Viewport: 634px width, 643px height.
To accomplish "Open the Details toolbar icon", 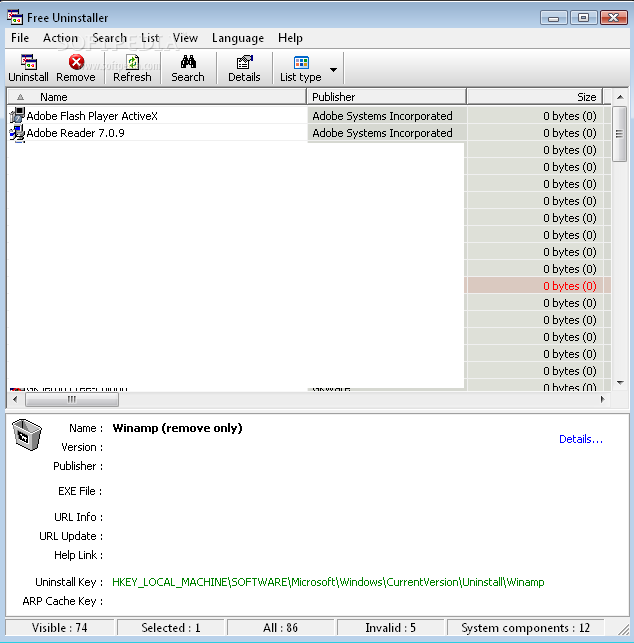I will [x=244, y=62].
